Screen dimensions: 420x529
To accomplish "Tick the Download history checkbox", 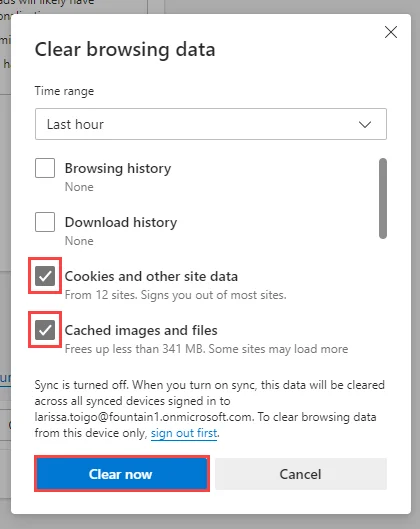I will tap(45, 222).
